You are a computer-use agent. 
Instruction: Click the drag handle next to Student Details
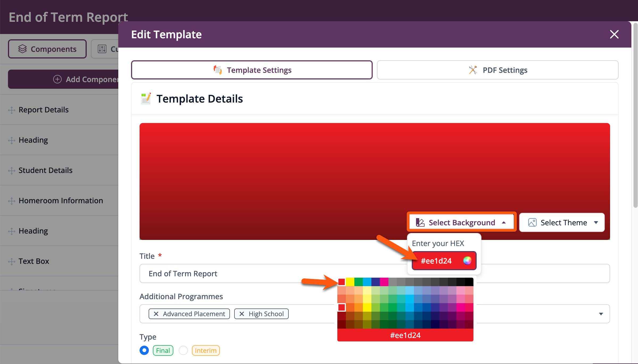tap(12, 171)
